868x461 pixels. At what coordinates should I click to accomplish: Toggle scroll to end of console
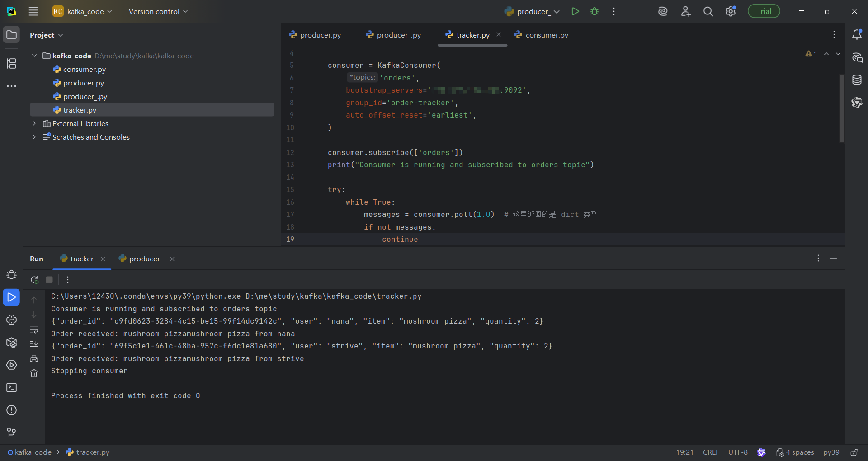(x=34, y=344)
